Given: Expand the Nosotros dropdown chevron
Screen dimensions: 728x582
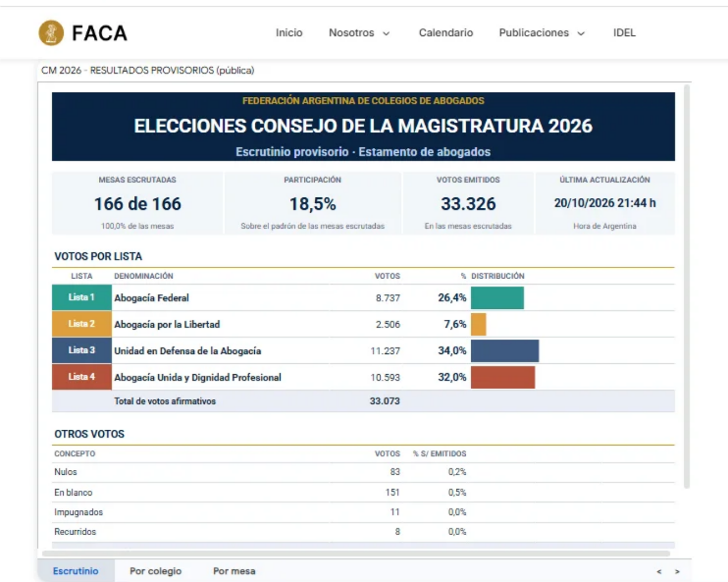Looking at the screenshot, I should (x=386, y=33).
